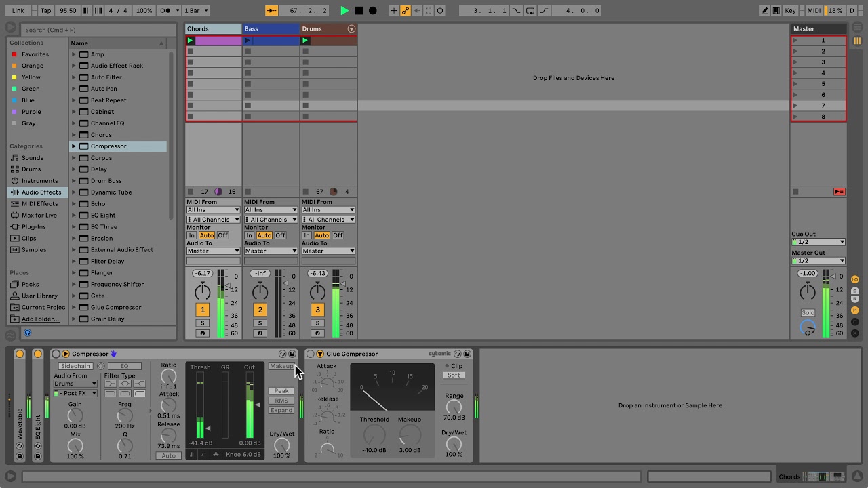This screenshot has width=868, height=488.
Task: Select Compressor Expand mode button
Action: tap(281, 410)
